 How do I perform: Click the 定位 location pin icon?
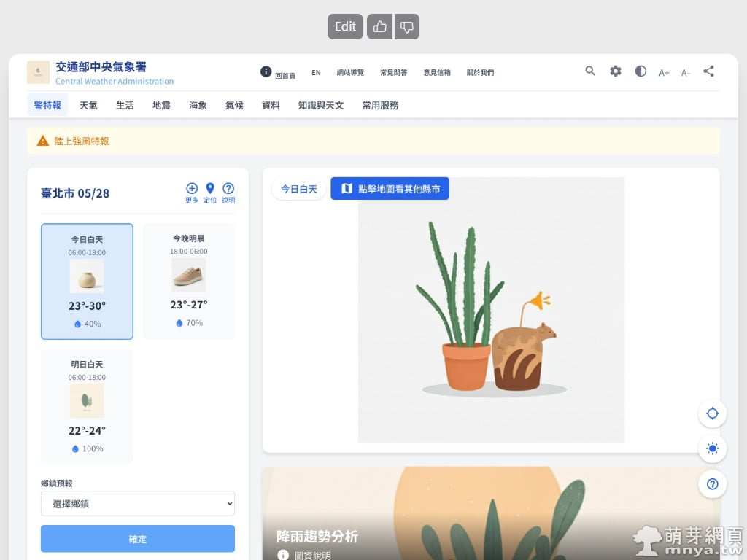click(210, 189)
